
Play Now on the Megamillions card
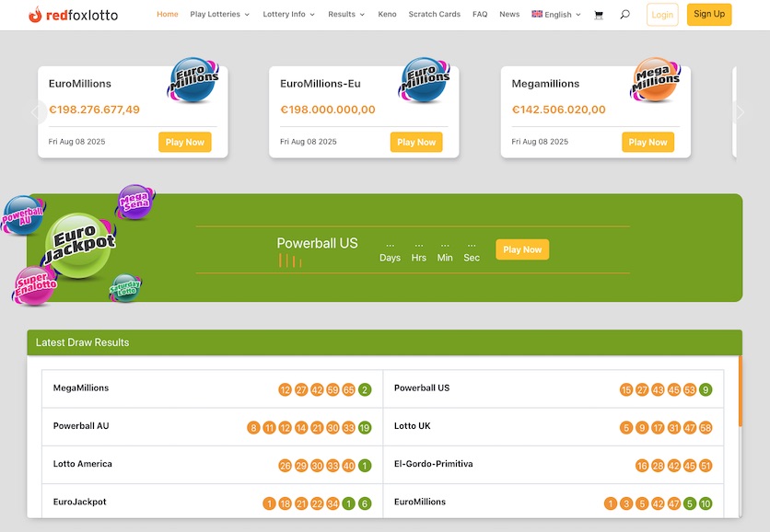pyautogui.click(x=647, y=142)
